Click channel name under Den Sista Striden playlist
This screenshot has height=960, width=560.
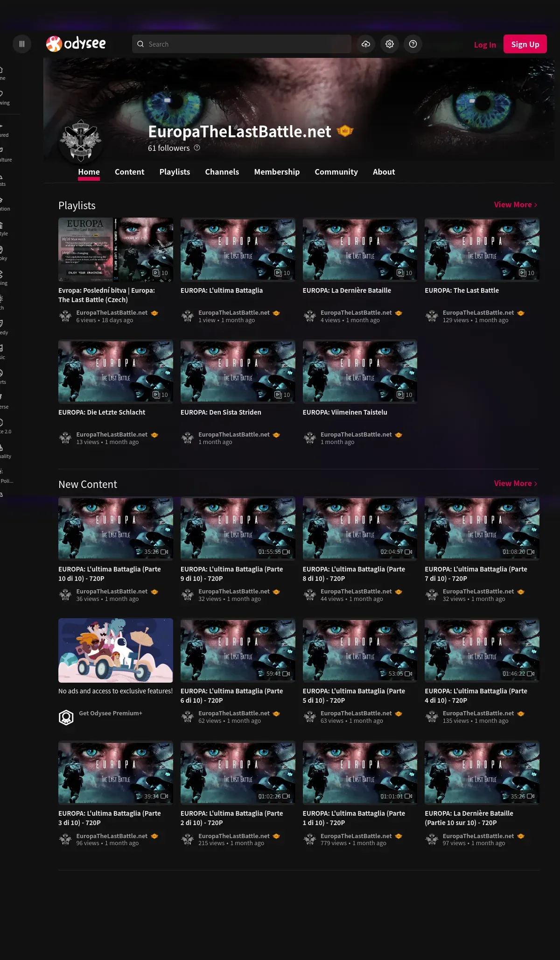coord(234,434)
